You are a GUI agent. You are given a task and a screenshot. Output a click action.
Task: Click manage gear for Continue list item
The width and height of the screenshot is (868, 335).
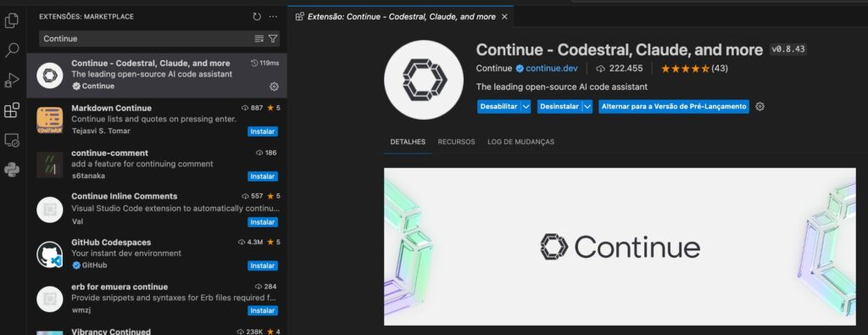tap(274, 87)
